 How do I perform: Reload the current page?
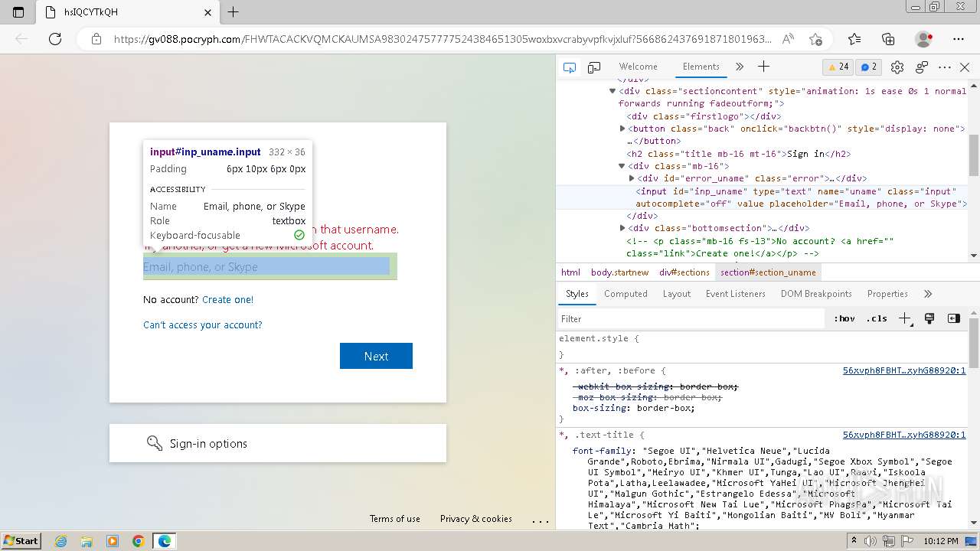pos(55,39)
